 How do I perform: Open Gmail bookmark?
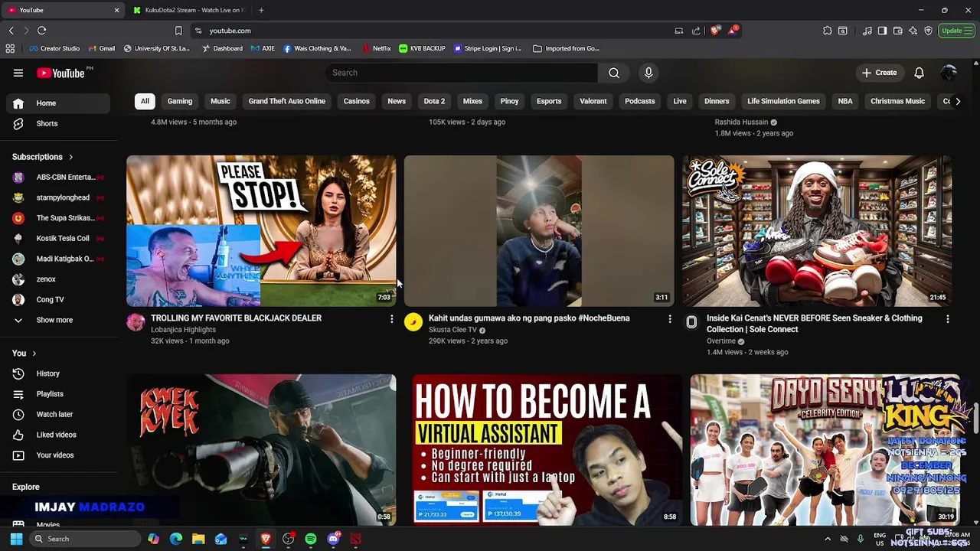coord(101,48)
